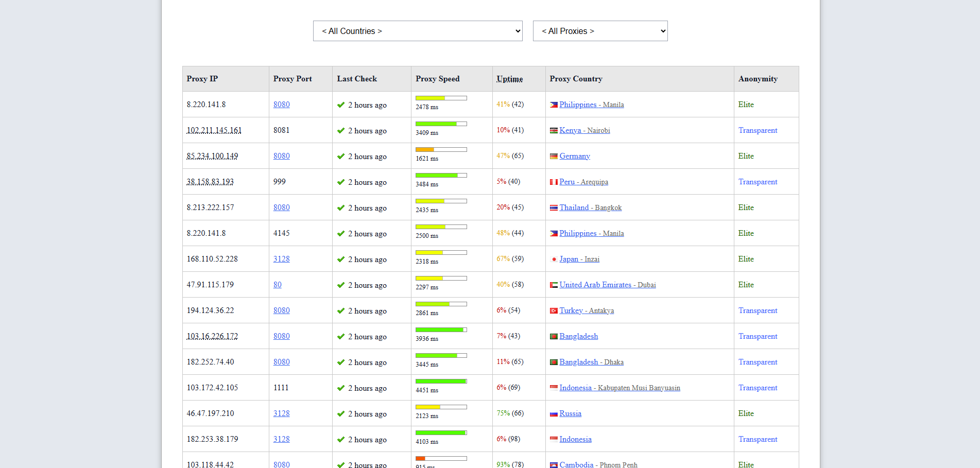Click IP address 102.211.145.161

[x=214, y=130]
